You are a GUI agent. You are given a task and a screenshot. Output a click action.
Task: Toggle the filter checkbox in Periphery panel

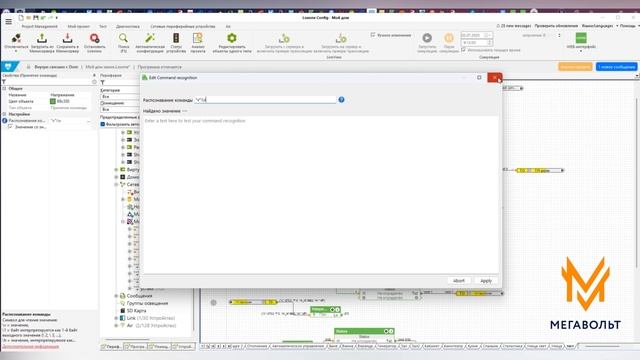(103, 124)
